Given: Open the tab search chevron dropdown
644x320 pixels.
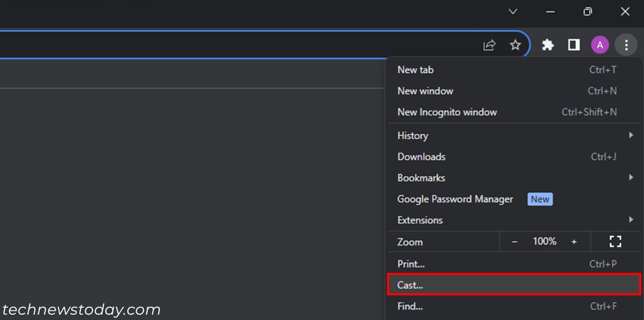Looking at the screenshot, I should pyautogui.click(x=513, y=11).
